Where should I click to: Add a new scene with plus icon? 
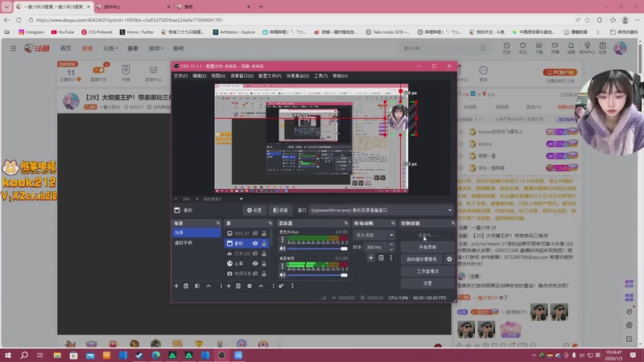176,286
